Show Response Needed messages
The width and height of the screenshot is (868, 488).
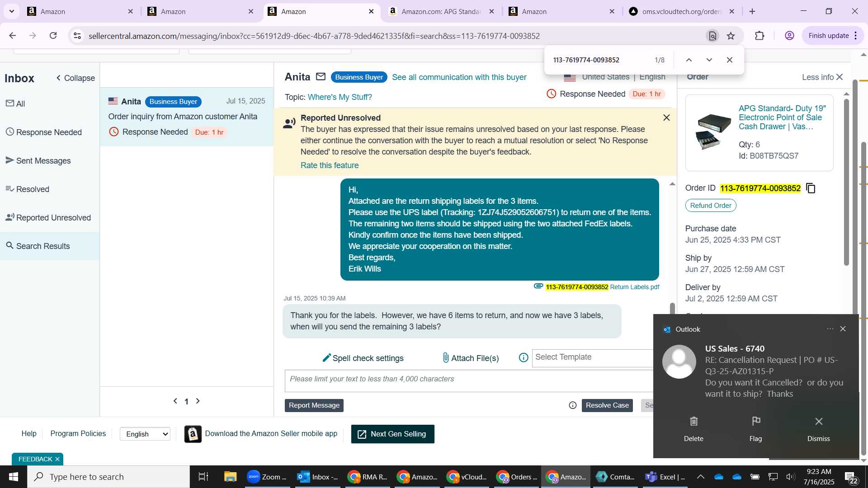tap(44, 132)
